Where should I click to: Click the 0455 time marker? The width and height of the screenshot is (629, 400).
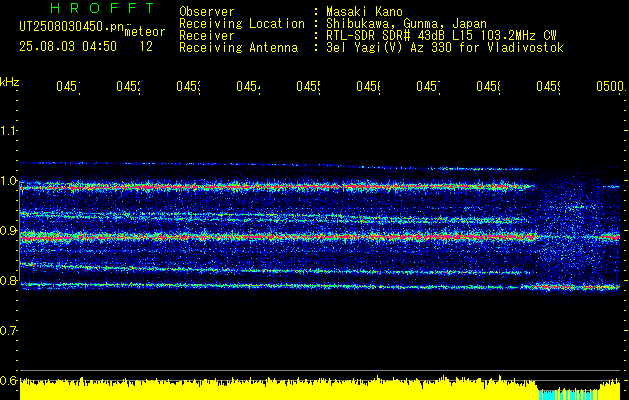[308, 86]
